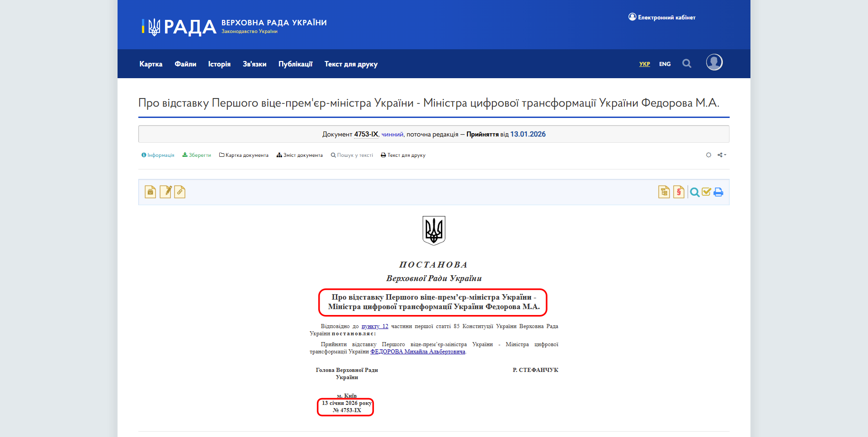The height and width of the screenshot is (437, 868).
Task: Click the м. Київ text
Action: point(347,396)
